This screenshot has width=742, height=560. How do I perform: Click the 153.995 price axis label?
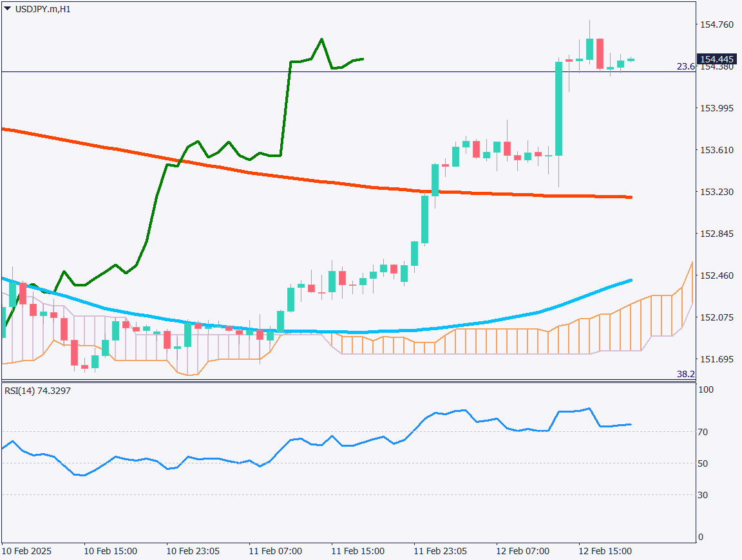pyautogui.click(x=716, y=108)
